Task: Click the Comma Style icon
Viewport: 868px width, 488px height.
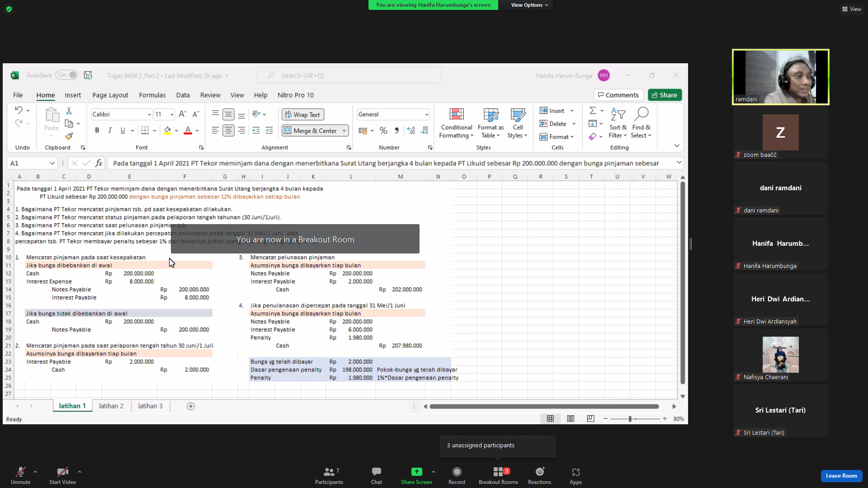Action: point(396,131)
